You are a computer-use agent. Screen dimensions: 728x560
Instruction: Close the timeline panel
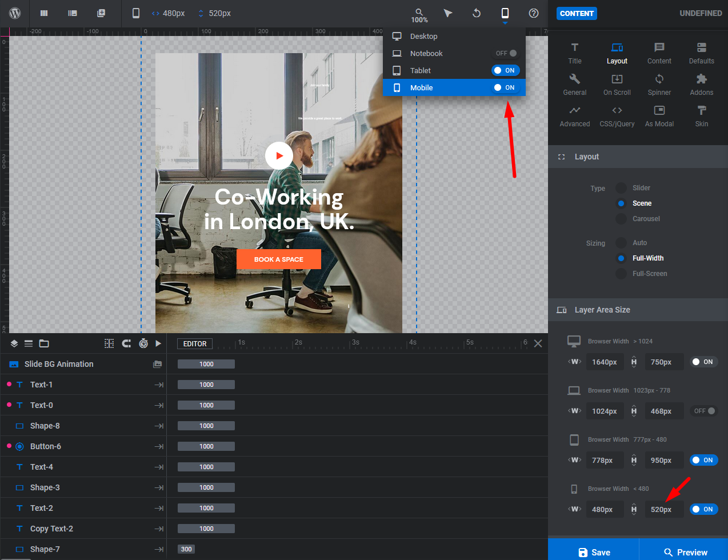538,343
